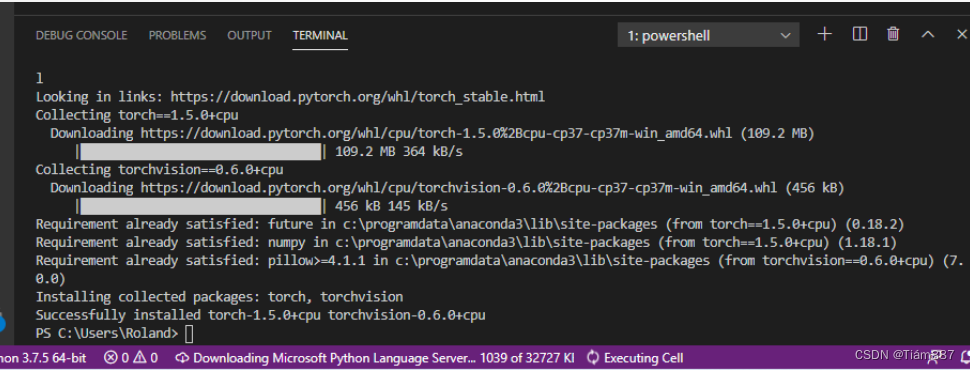The image size is (970, 370).
Task: Click the '456 kB 145 kB/s' text
Action: click(391, 206)
